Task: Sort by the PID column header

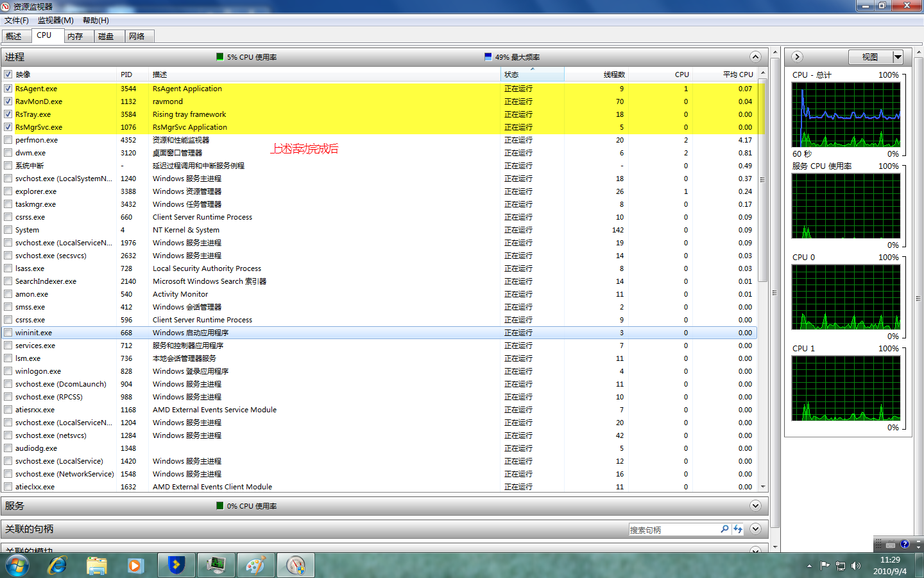Action: click(132, 74)
